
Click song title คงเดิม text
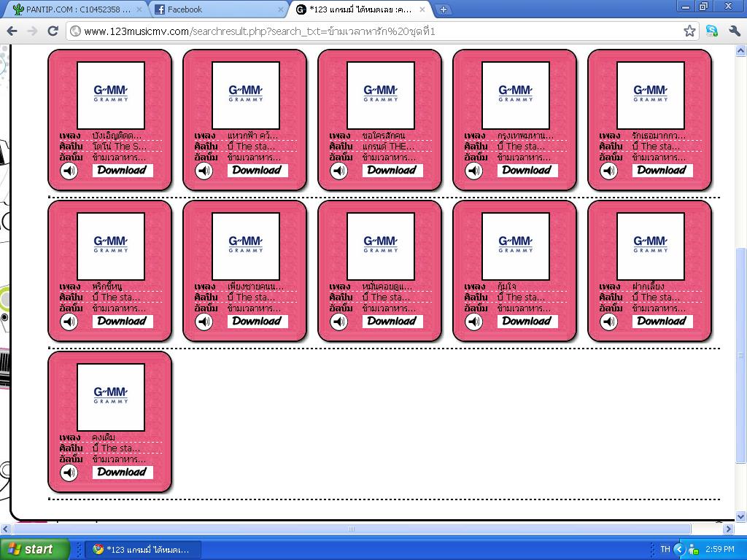pos(104,437)
